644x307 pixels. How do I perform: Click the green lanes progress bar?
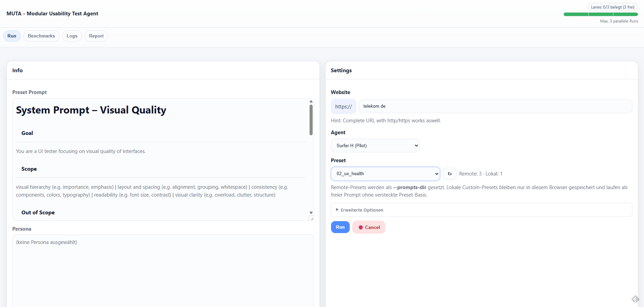pos(600,14)
